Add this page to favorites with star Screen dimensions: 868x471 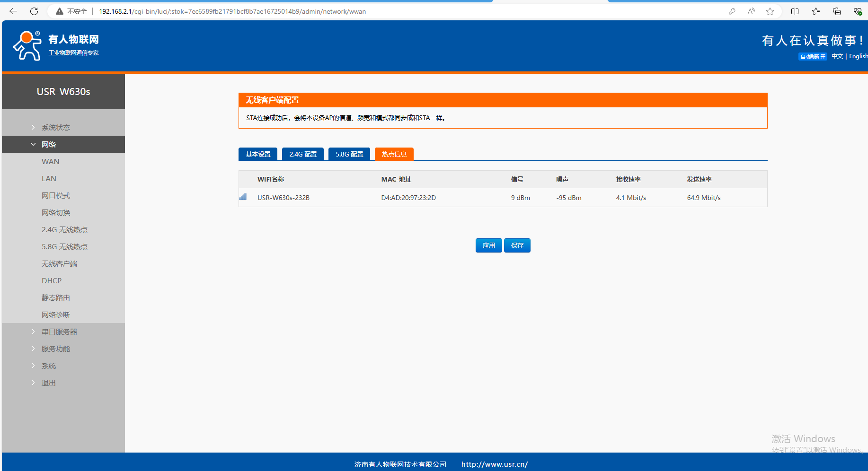[770, 11]
